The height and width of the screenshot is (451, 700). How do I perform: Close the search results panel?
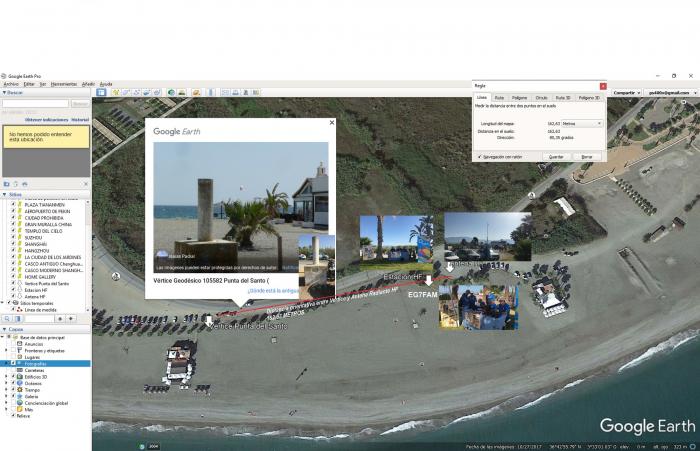86,184
